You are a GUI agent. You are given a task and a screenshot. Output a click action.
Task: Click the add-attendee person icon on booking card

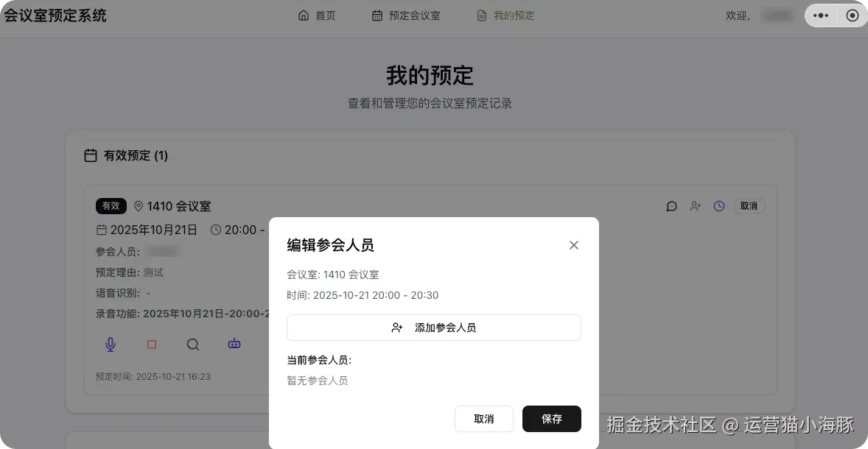696,206
